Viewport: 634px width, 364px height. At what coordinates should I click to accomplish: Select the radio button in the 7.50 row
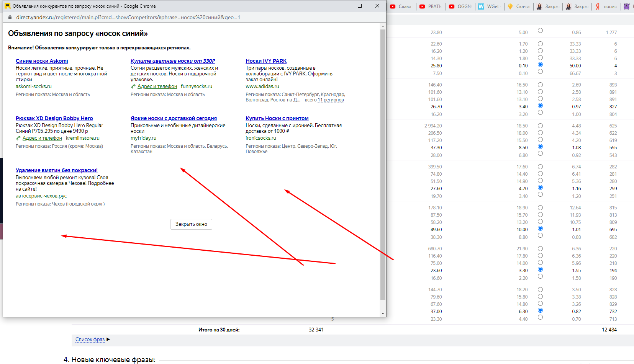point(540,72)
